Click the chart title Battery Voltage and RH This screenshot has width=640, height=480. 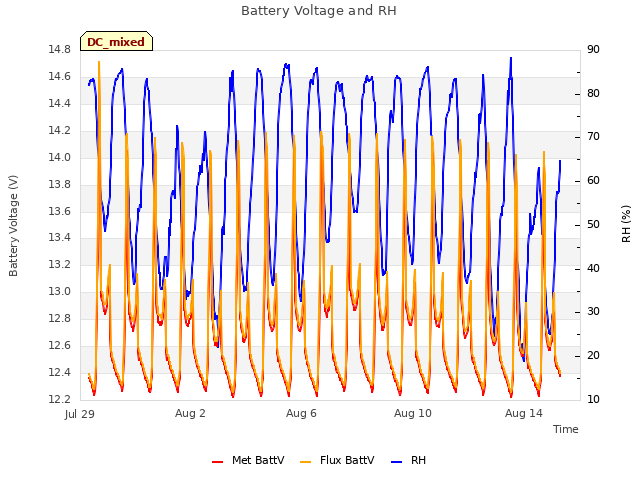[319, 11]
